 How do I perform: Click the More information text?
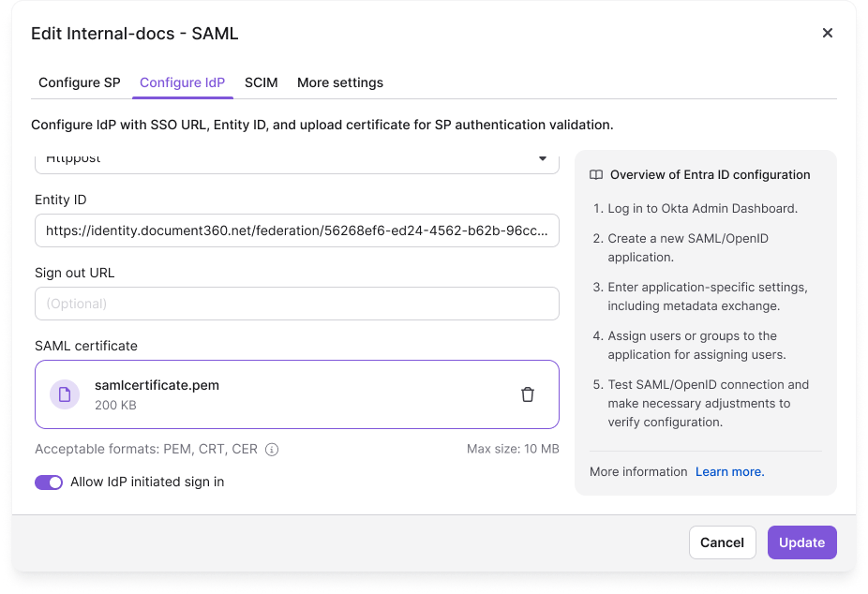click(x=638, y=472)
